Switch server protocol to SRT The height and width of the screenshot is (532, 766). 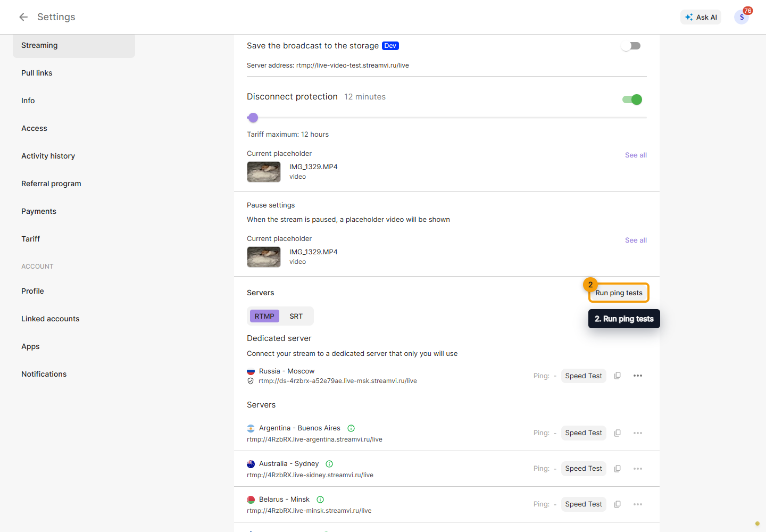[296, 316]
